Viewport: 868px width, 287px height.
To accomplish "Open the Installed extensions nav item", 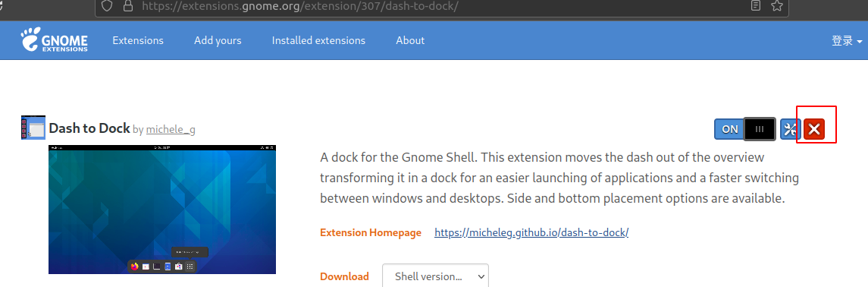I will point(318,40).
